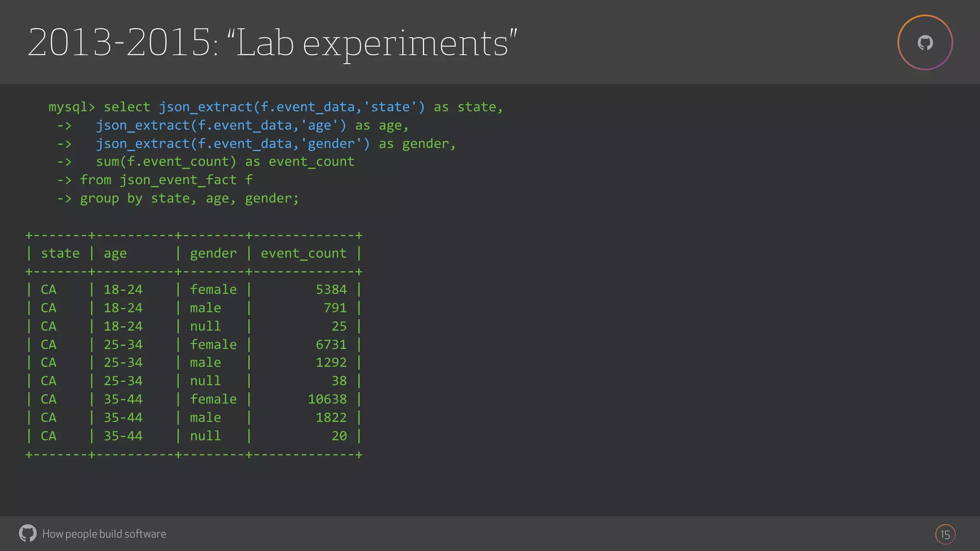
Task: Click "female" in the 35-44 row
Action: 213,399
